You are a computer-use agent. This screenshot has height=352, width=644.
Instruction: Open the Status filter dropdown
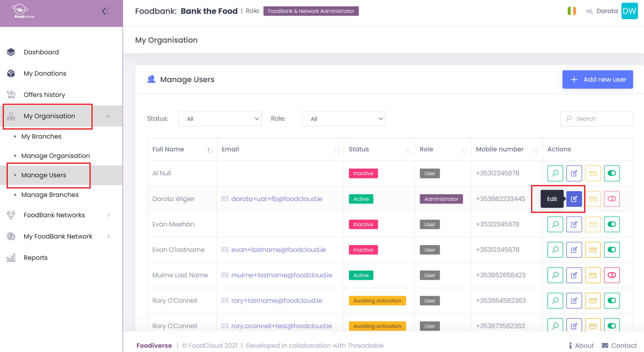tap(219, 119)
